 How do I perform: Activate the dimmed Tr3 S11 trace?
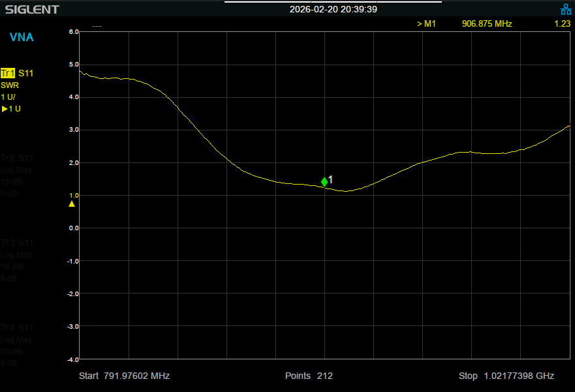(17, 243)
